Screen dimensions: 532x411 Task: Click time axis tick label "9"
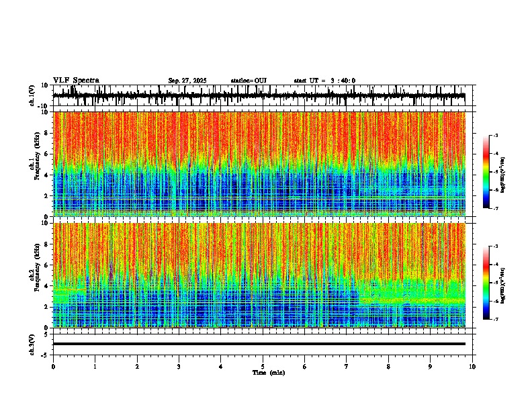[x=430, y=367]
